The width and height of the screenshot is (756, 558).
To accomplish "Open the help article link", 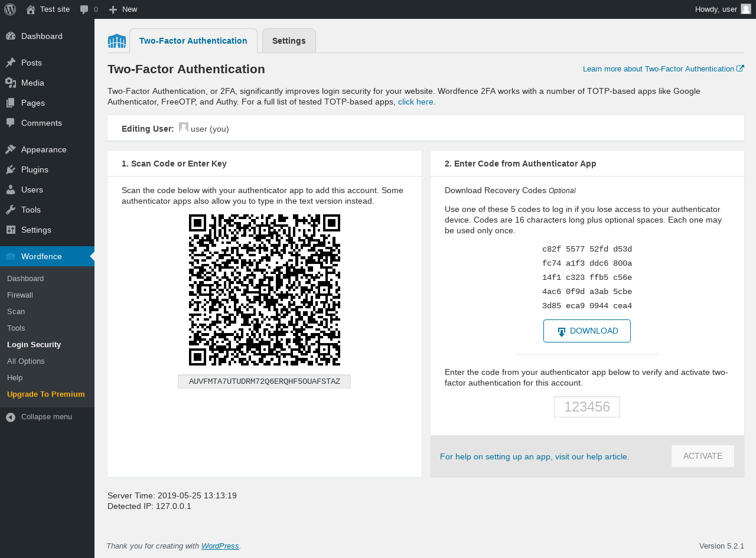I will pos(535,456).
